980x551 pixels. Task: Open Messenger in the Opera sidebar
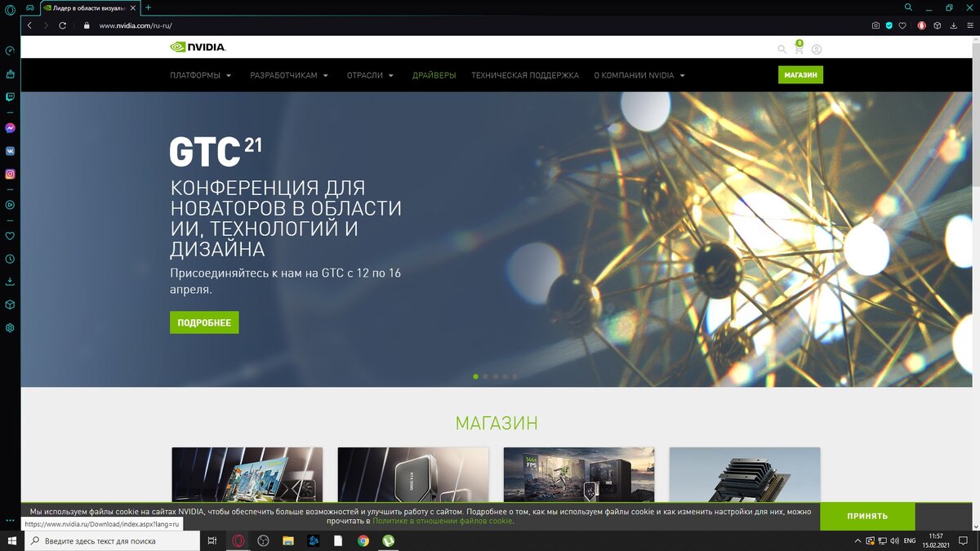[x=10, y=128]
